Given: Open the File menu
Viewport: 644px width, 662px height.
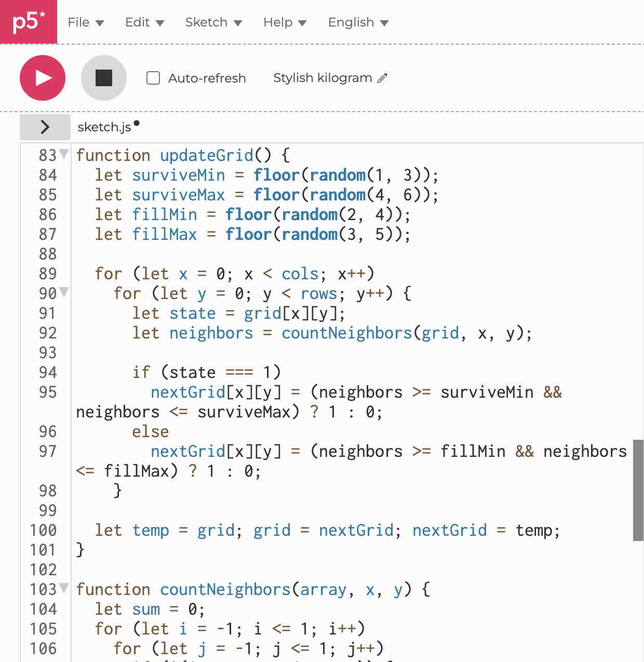Looking at the screenshot, I should (86, 22).
